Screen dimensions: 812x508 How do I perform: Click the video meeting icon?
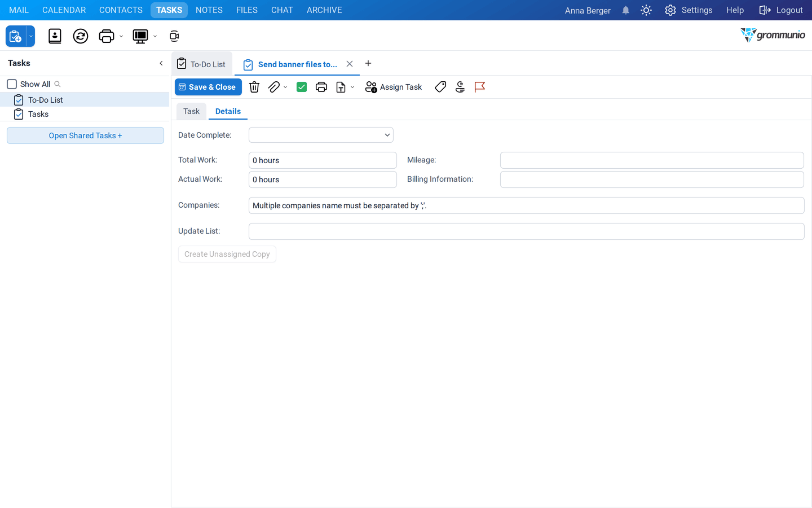174,36
